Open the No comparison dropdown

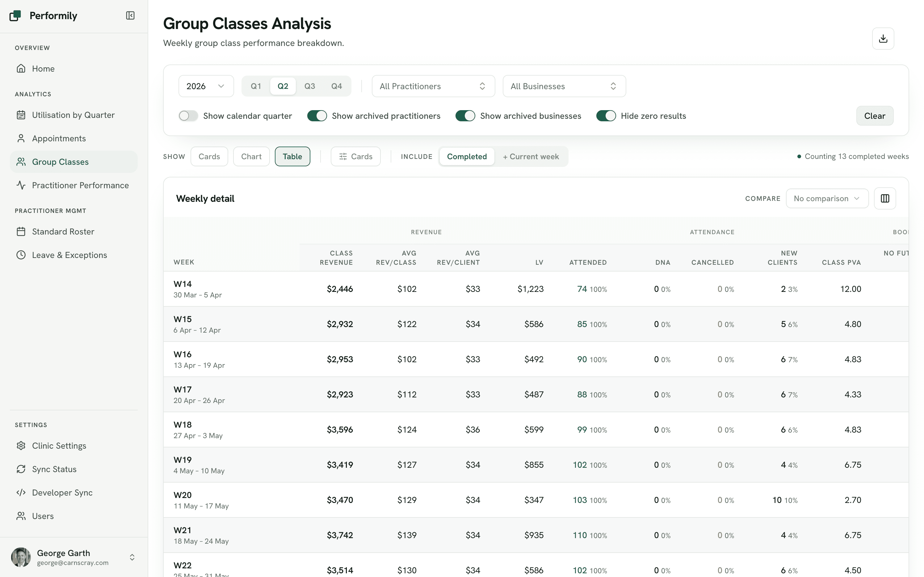click(x=827, y=198)
